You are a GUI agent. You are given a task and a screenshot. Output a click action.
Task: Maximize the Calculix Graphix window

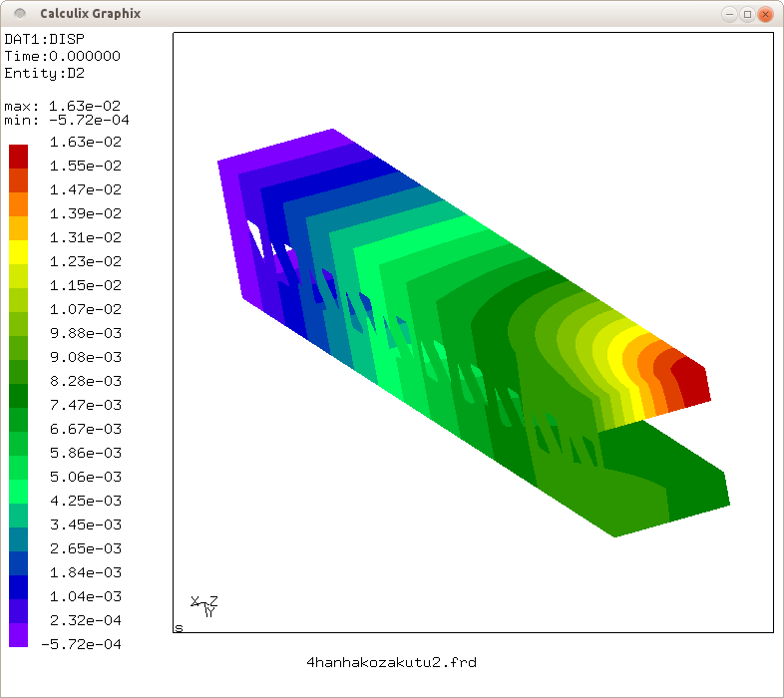747,14
